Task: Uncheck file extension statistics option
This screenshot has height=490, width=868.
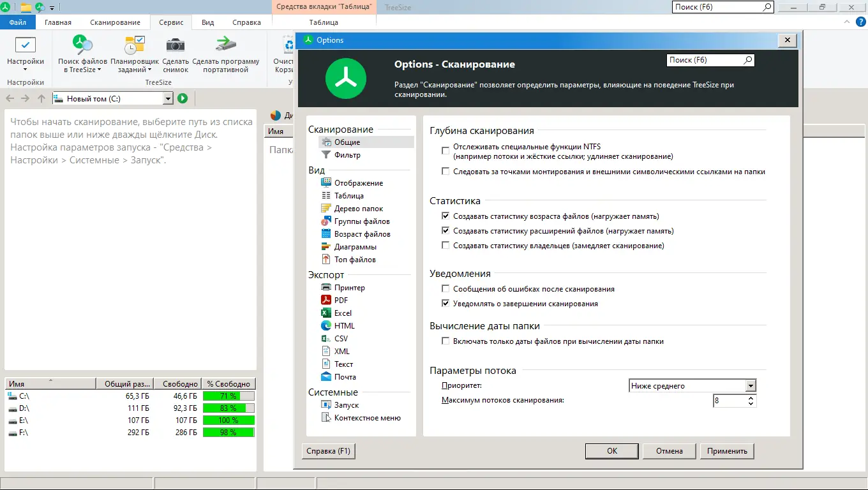Action: point(445,231)
